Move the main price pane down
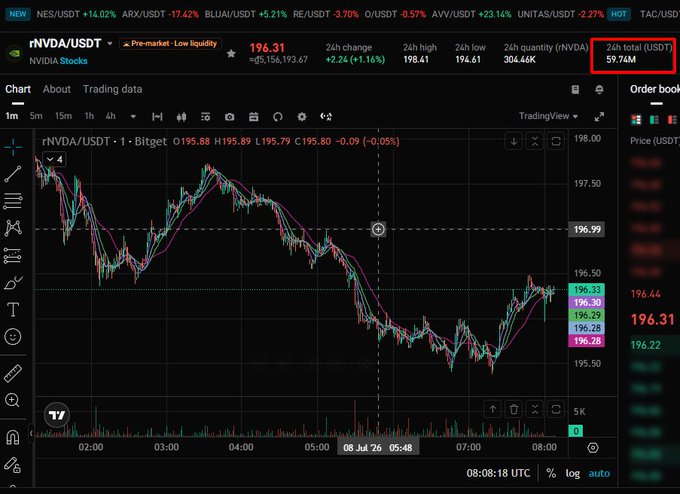 click(514, 141)
